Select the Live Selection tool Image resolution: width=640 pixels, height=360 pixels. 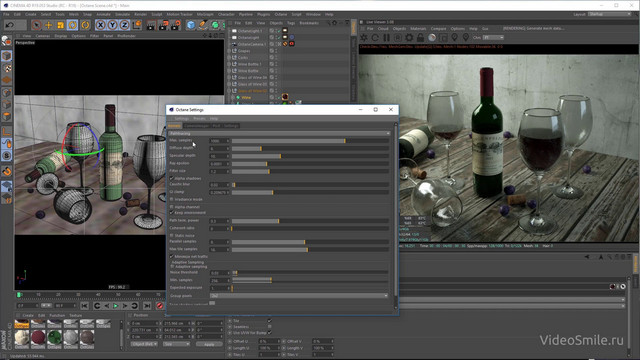tap(36, 25)
